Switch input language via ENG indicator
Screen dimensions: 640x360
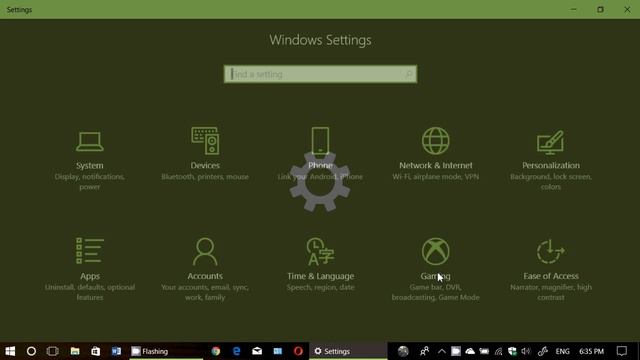[x=562, y=351]
